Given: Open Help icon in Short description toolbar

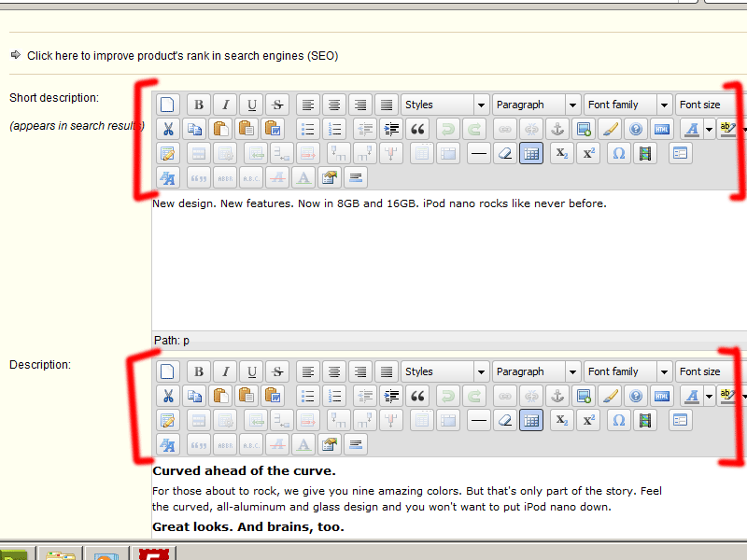Looking at the screenshot, I should 636,129.
